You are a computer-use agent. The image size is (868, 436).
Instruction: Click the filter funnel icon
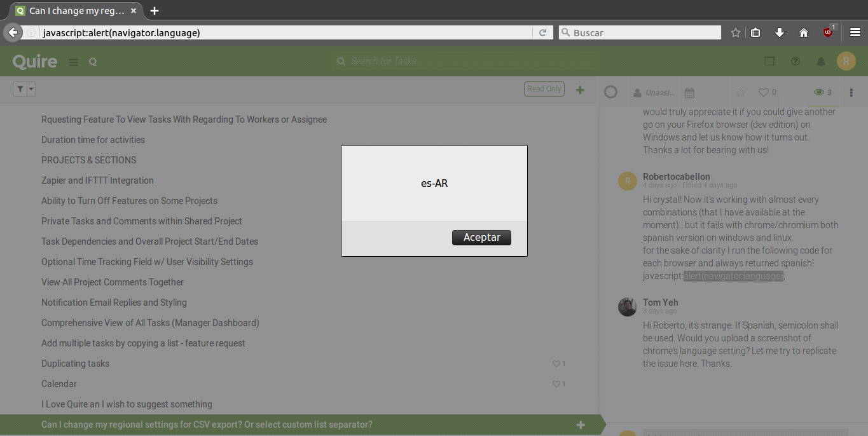[x=20, y=89]
